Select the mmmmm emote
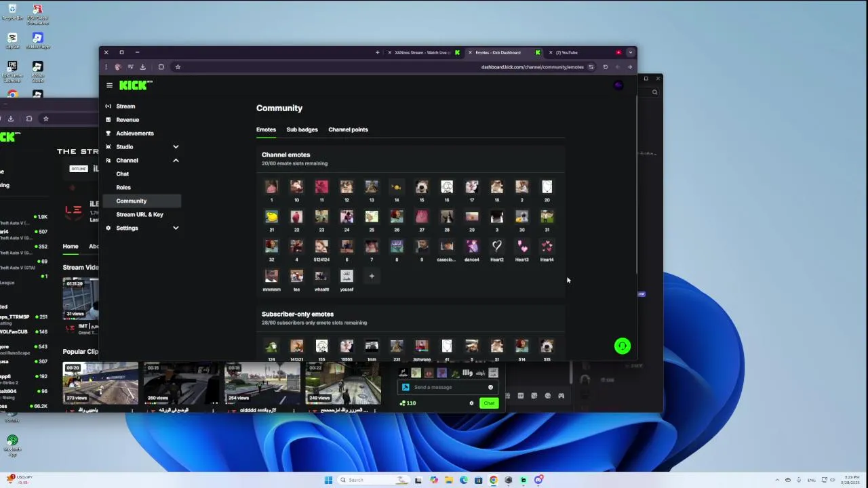Image resolution: width=868 pixels, height=488 pixels. 271,277
